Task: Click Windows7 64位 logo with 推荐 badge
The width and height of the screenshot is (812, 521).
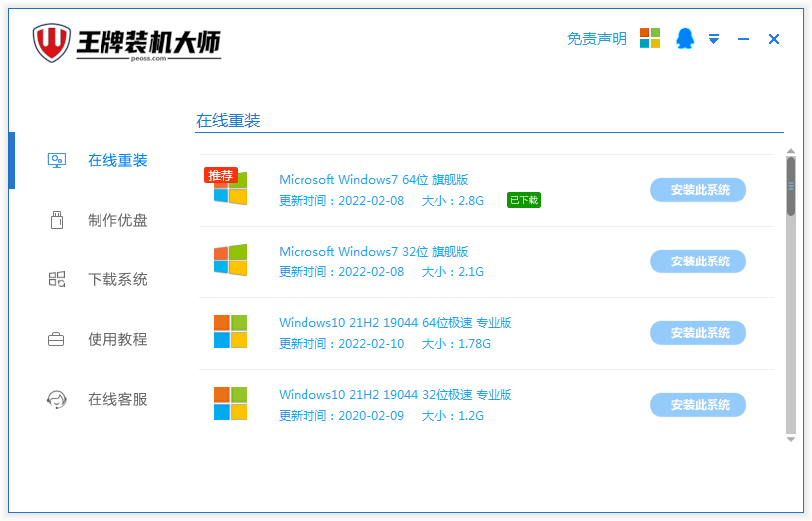Action: 231,189
